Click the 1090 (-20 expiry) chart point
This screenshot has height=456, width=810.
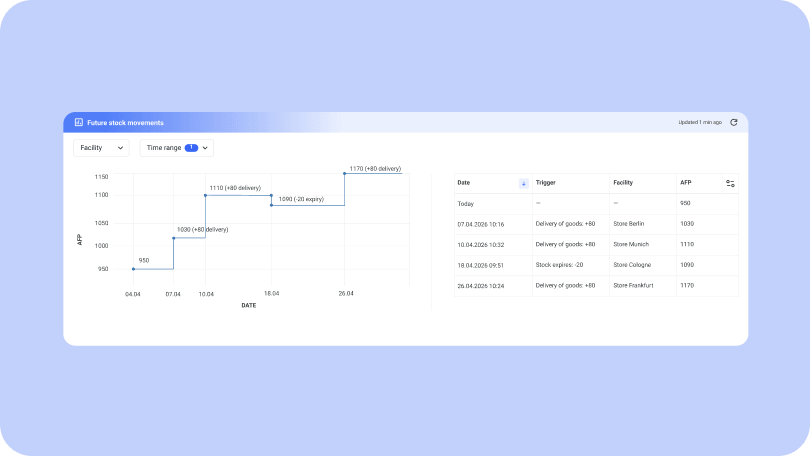click(272, 205)
